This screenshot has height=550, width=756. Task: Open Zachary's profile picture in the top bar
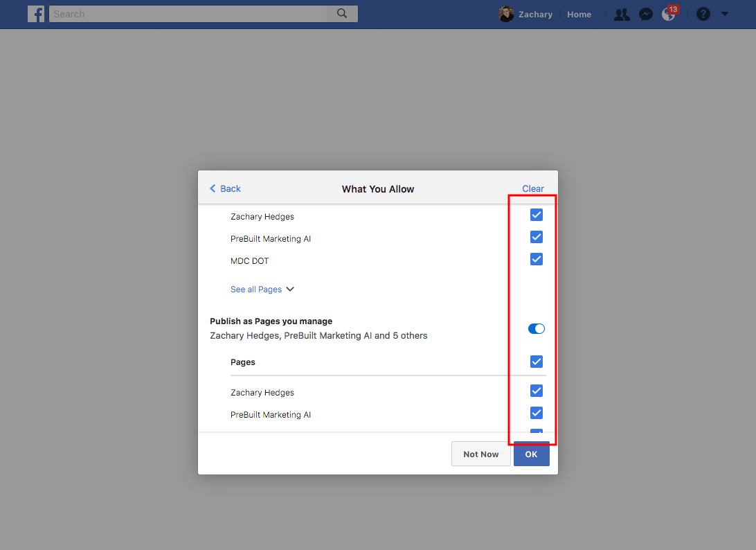point(506,14)
